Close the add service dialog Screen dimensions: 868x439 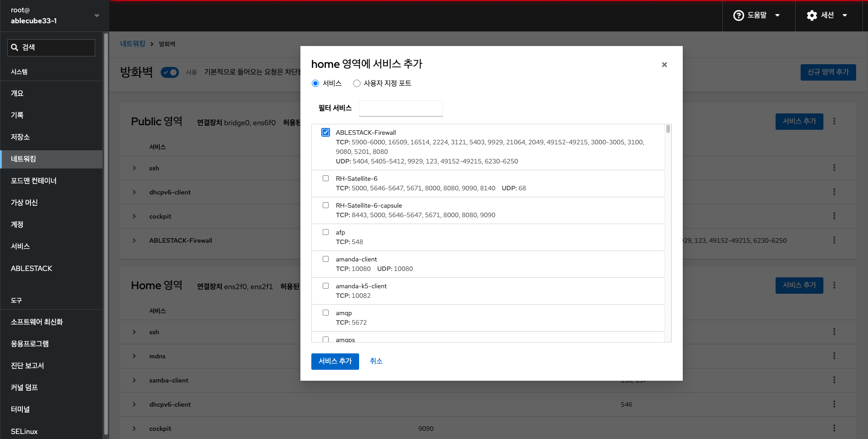point(664,65)
